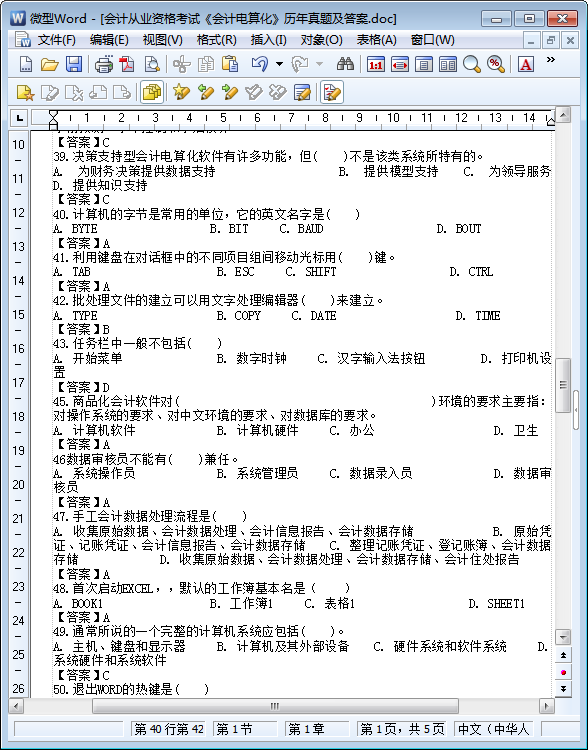Viewport: 588px width, 750px height.
Task: Go to next change with right-arrow pencil
Action: pos(230,92)
